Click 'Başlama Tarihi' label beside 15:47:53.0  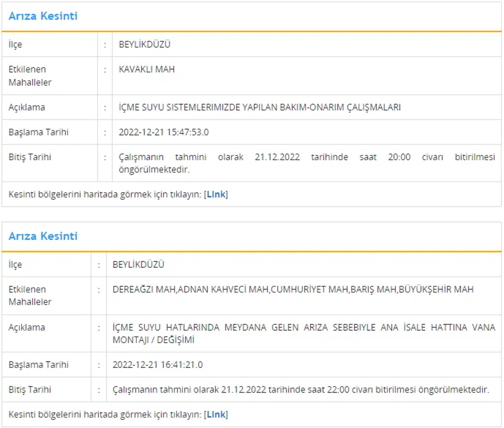pos(38,132)
